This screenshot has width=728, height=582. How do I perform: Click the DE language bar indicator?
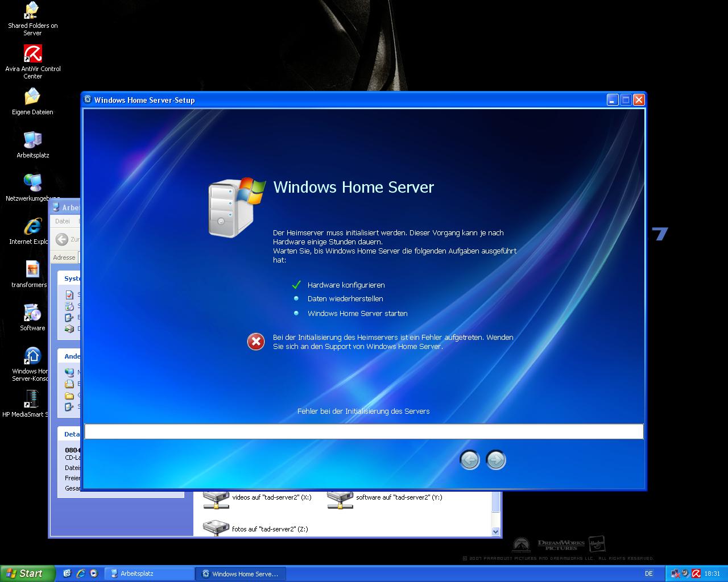click(649, 574)
